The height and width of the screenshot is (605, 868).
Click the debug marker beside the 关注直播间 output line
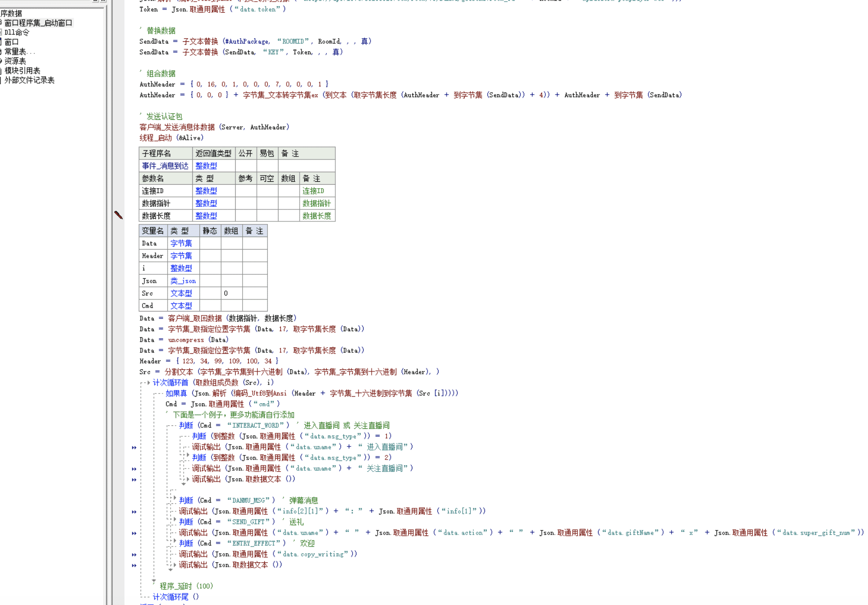point(134,469)
